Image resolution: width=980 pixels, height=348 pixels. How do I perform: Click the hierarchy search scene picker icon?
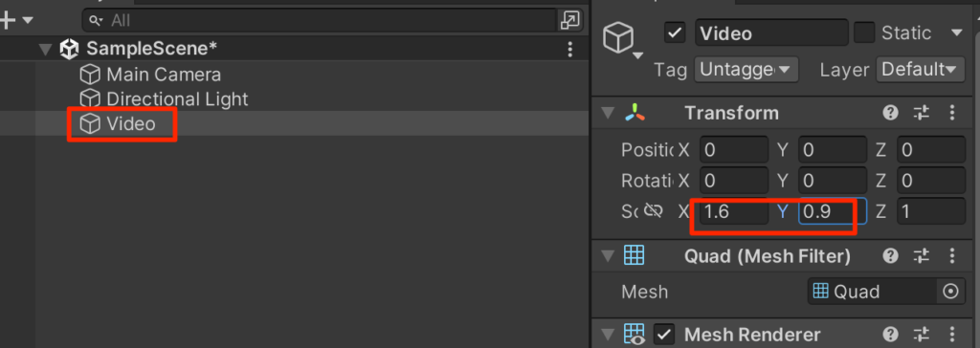pyautogui.click(x=570, y=20)
